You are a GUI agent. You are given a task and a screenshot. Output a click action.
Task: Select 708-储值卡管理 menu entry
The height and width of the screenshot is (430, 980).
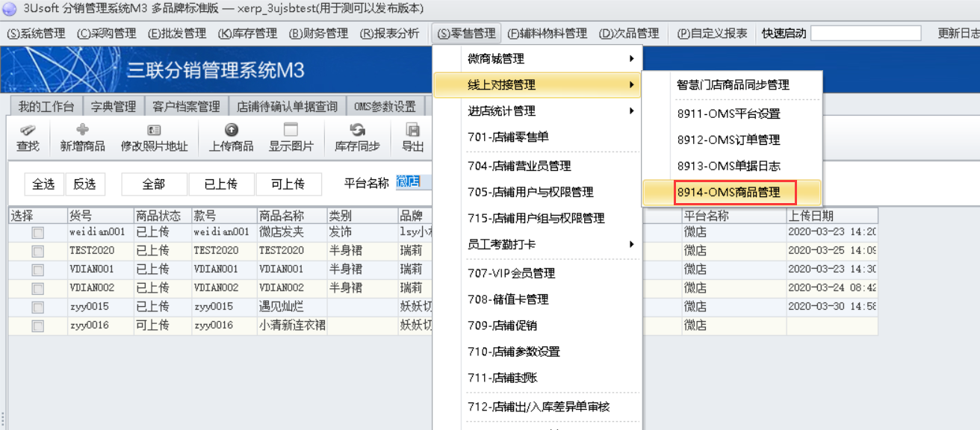pos(536,299)
